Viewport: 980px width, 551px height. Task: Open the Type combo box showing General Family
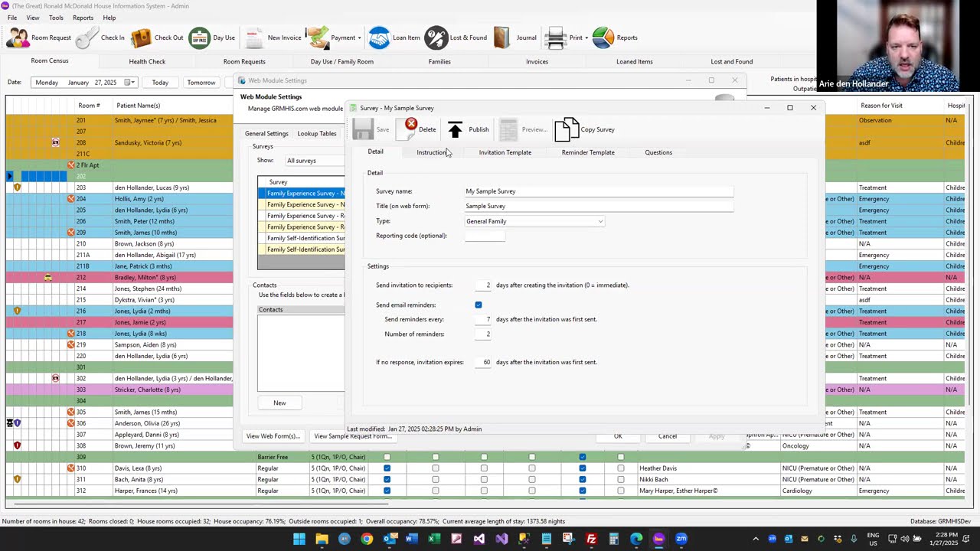[534, 221]
